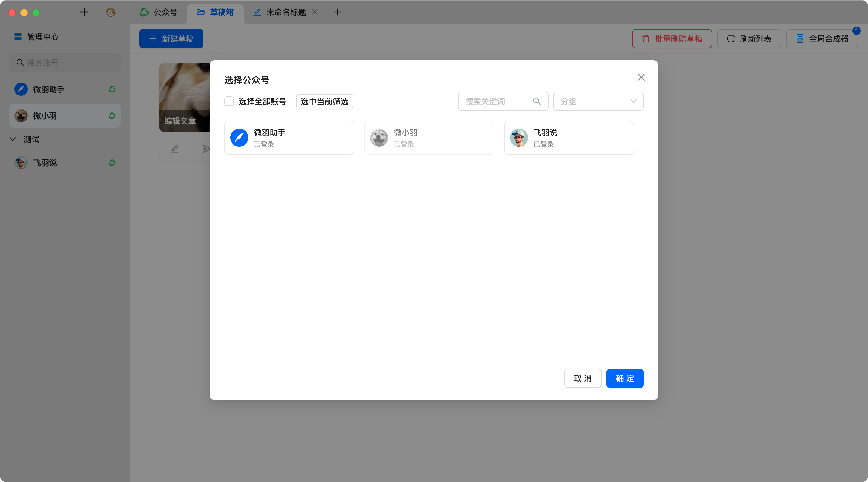Collapse the 测试 group chevron
This screenshot has width=868, height=482.
coord(13,139)
